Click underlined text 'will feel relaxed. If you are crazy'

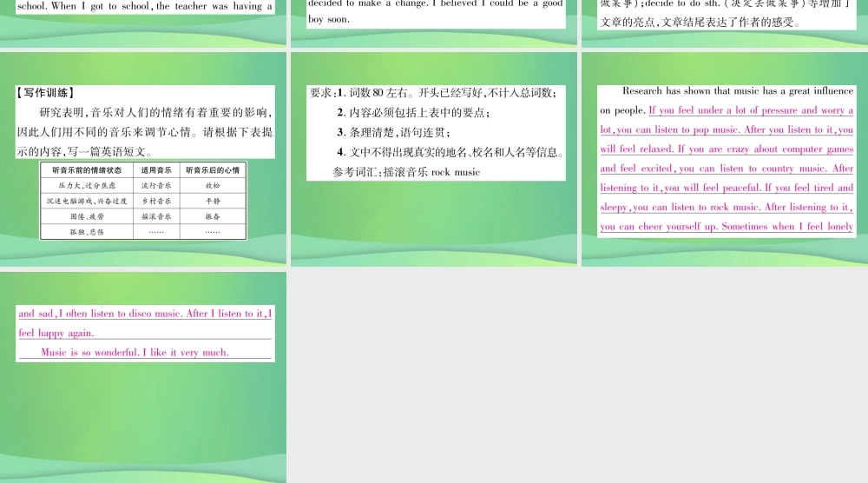coord(727,149)
